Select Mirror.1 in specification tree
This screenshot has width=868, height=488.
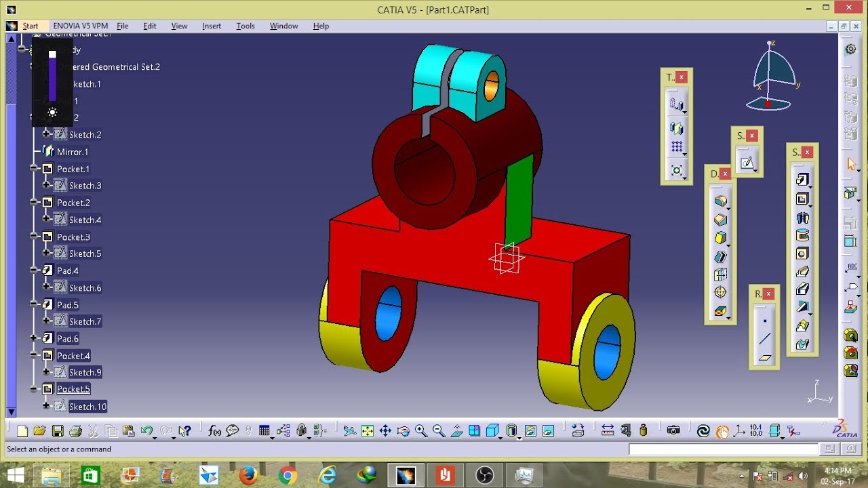[73, 152]
